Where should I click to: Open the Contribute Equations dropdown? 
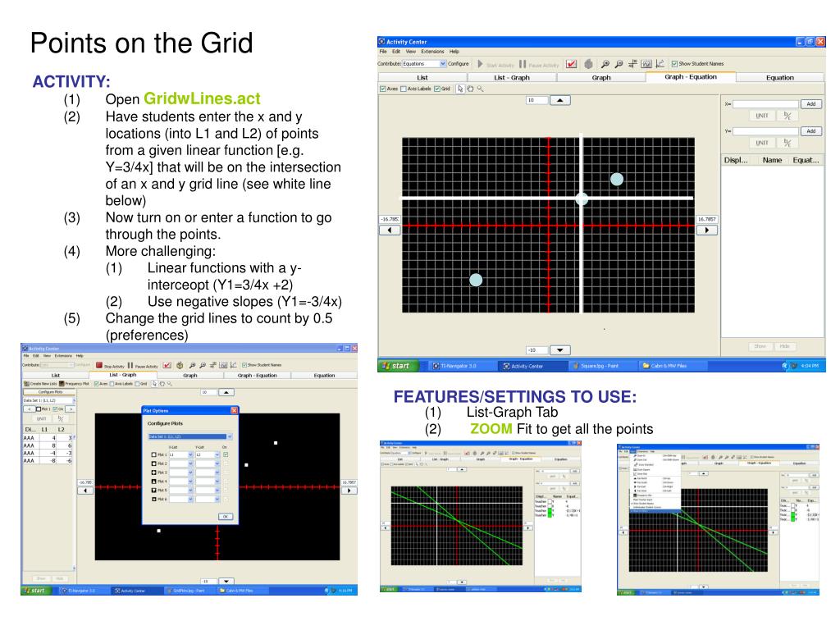pyautogui.click(x=443, y=64)
